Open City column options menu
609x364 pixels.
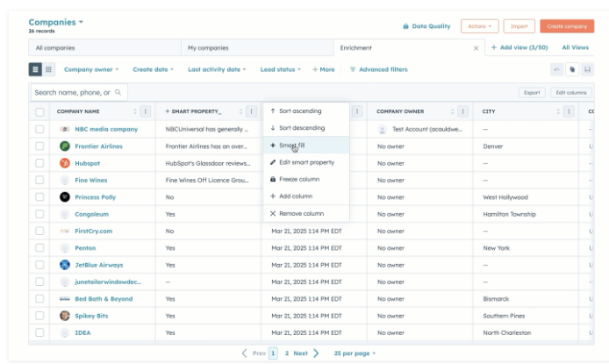pyautogui.click(x=569, y=111)
